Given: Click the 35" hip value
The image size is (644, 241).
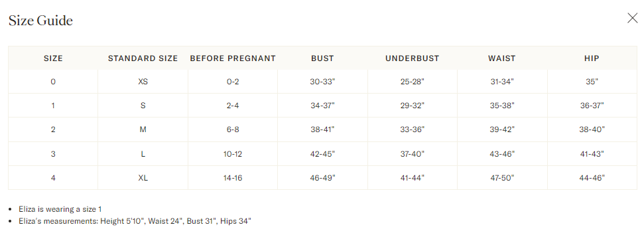Looking at the screenshot, I should (x=592, y=82).
